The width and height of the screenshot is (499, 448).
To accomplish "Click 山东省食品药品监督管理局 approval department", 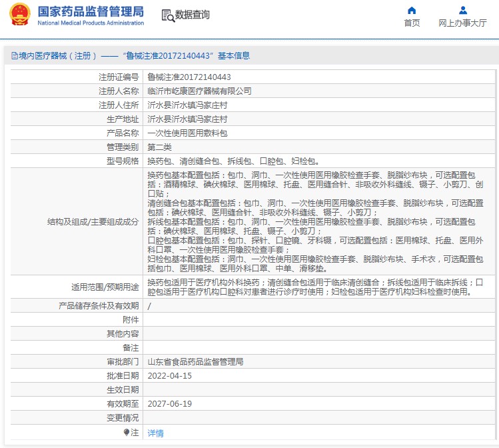I will (195, 362).
